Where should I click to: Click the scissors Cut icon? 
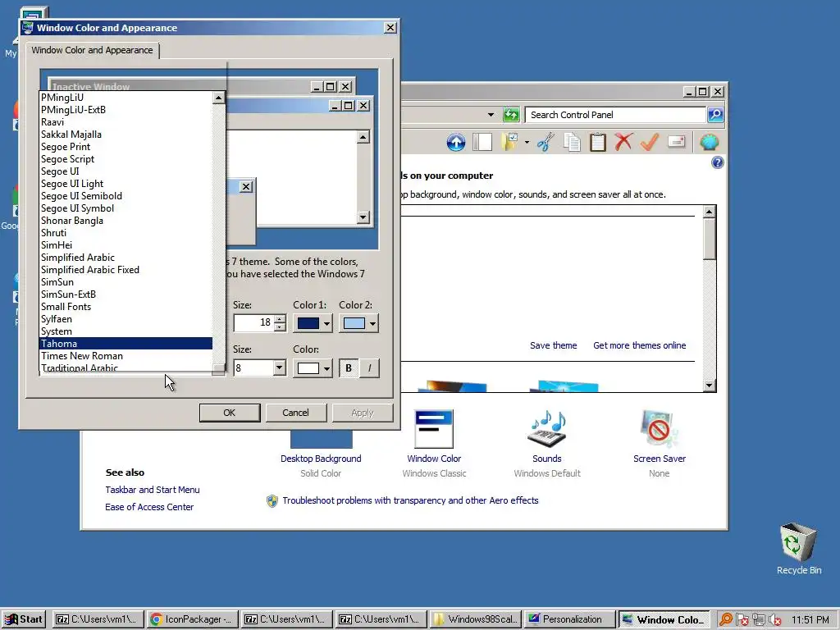546,143
